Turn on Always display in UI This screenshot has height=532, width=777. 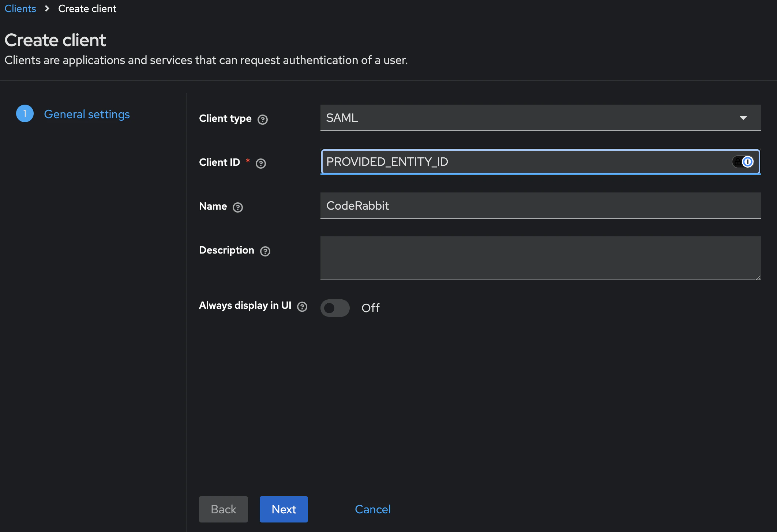pyautogui.click(x=335, y=308)
